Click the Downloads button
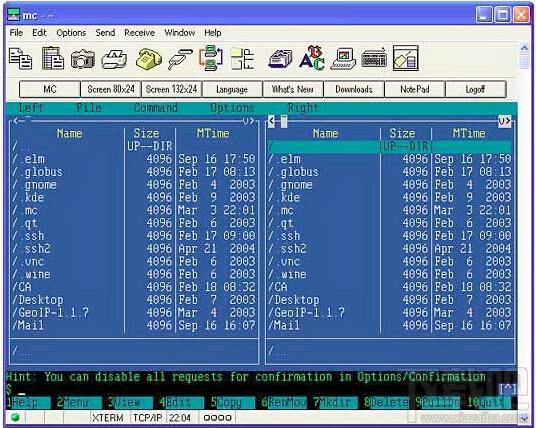This screenshot has width=536, height=428. (x=354, y=89)
